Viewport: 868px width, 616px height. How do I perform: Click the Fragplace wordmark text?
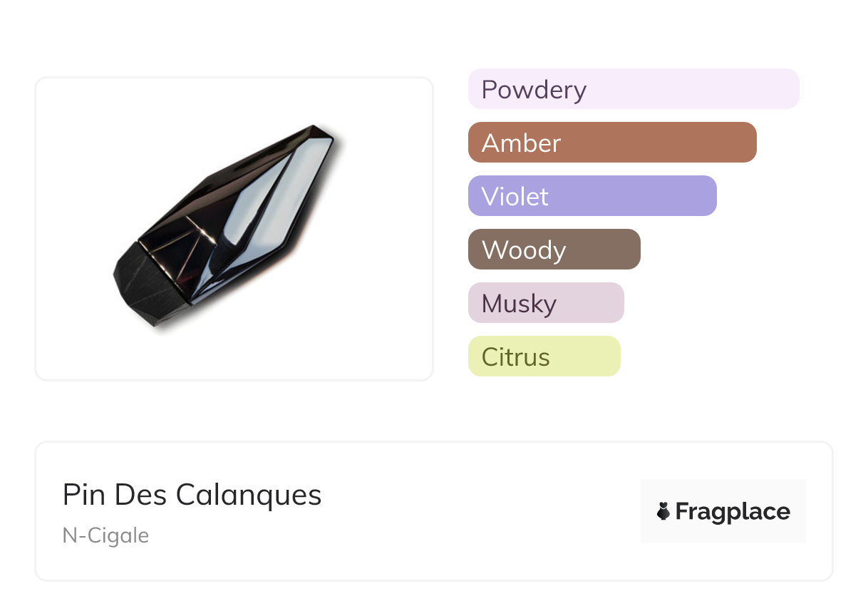pos(733,511)
